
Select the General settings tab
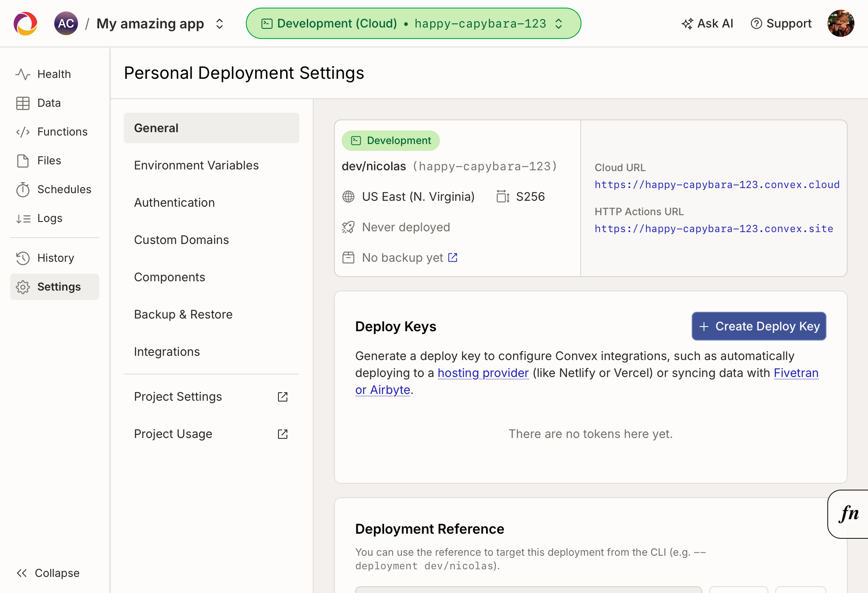211,128
